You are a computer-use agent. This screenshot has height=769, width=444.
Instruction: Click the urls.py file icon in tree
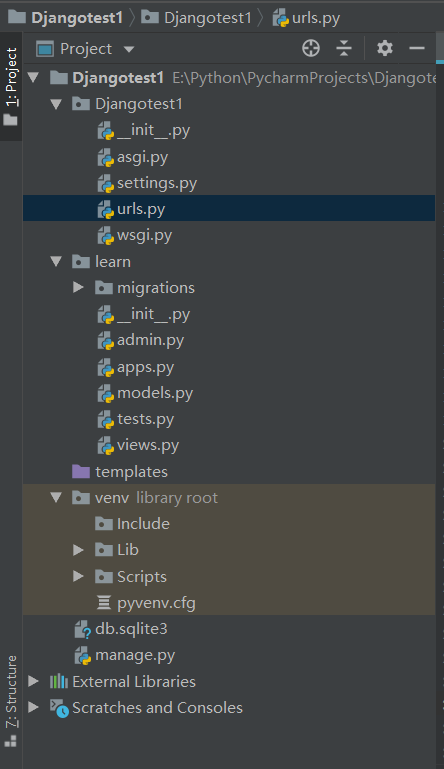[x=105, y=209]
